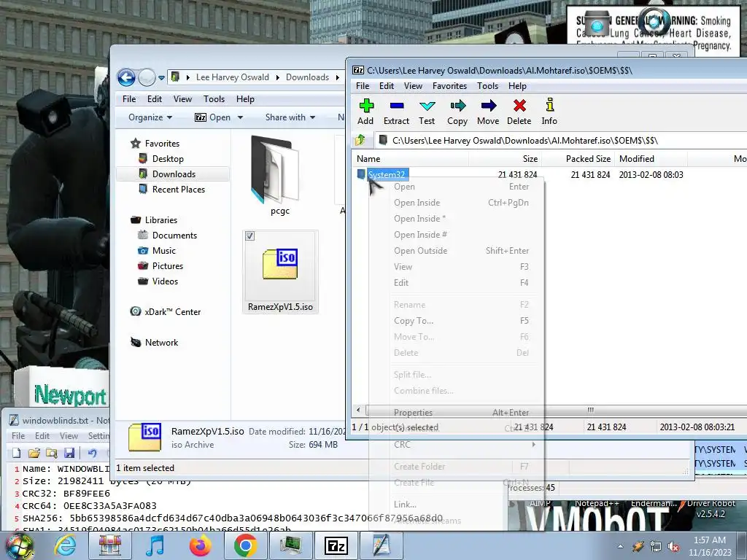The image size is (747, 560).
Task: Open Edit menu in Notepad++ window
Action: 42,436
